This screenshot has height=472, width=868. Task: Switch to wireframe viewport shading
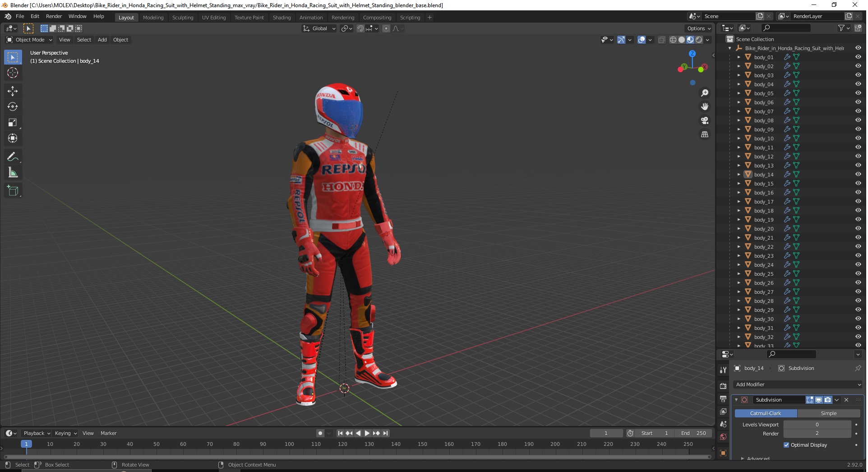[x=673, y=40]
